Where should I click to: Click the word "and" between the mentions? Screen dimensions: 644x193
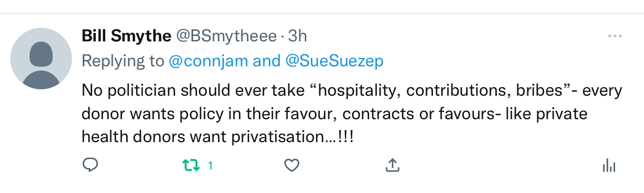(x=267, y=61)
